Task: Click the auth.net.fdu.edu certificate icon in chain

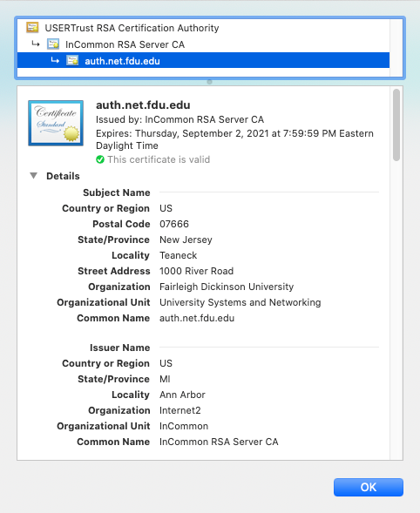Action: (x=72, y=60)
